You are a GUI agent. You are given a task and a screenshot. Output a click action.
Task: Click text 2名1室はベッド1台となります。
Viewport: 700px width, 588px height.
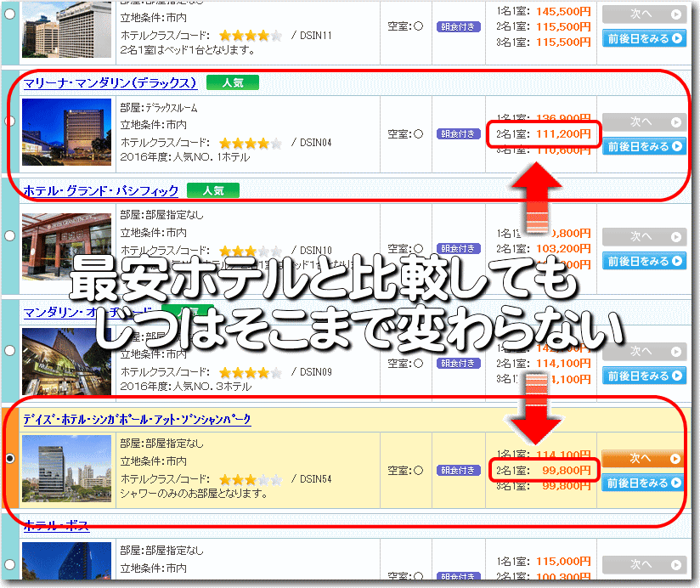[x=188, y=50]
